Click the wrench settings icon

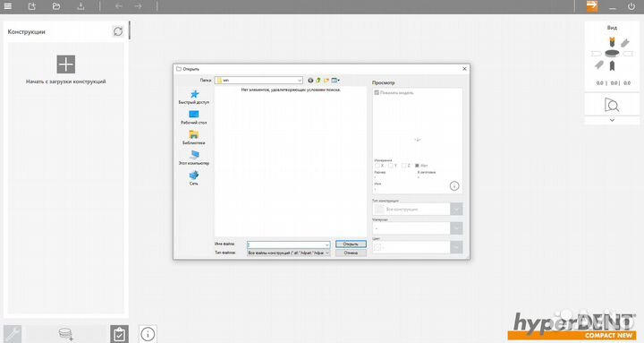coord(13,334)
